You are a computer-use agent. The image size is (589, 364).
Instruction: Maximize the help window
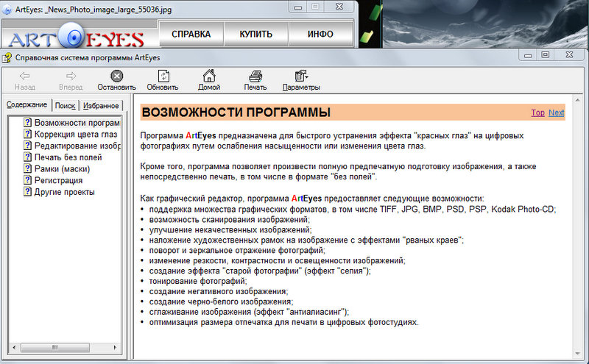coord(546,55)
